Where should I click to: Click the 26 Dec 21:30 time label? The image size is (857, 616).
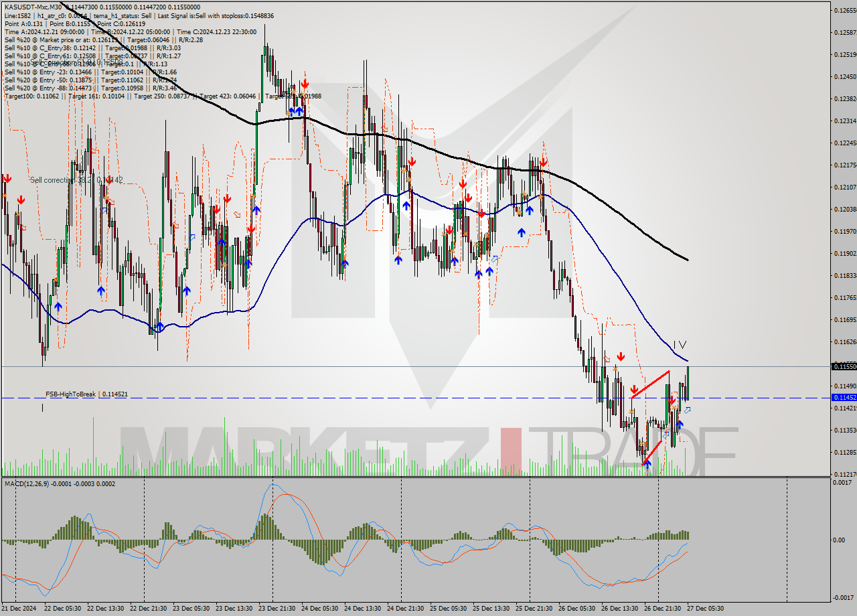coord(662,609)
